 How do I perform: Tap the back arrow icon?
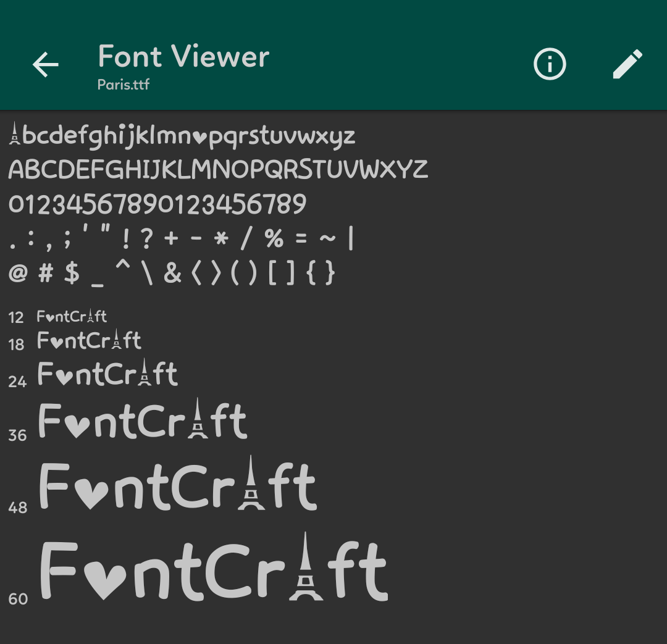(x=46, y=64)
